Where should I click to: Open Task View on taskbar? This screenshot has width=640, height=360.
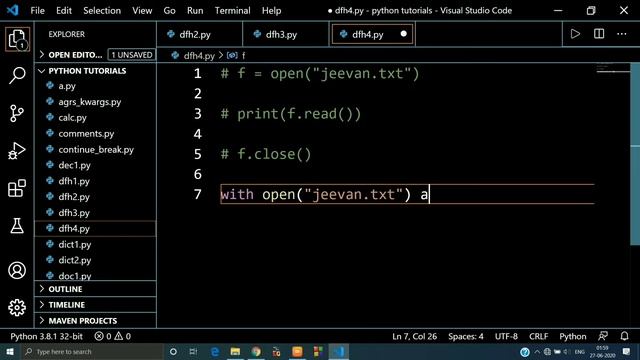193,351
